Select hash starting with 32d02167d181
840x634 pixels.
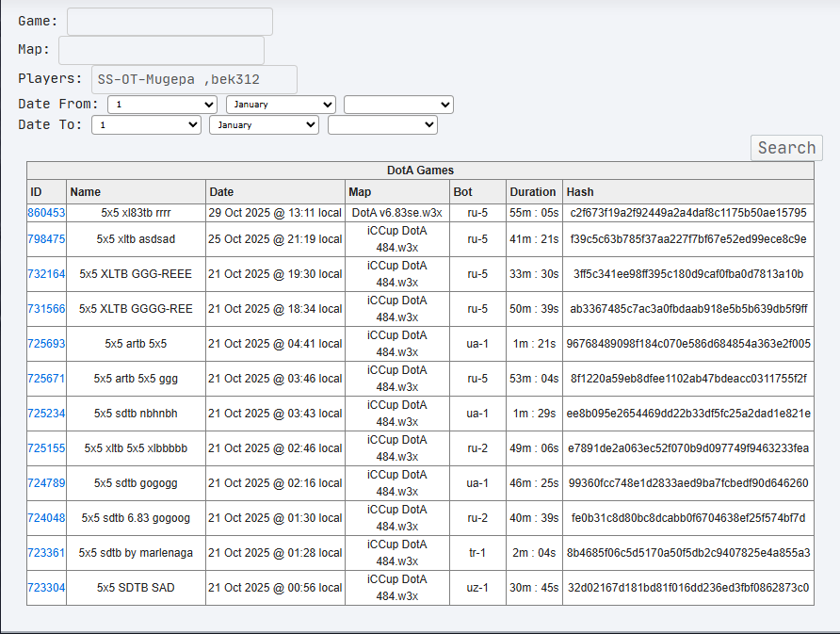coord(688,588)
